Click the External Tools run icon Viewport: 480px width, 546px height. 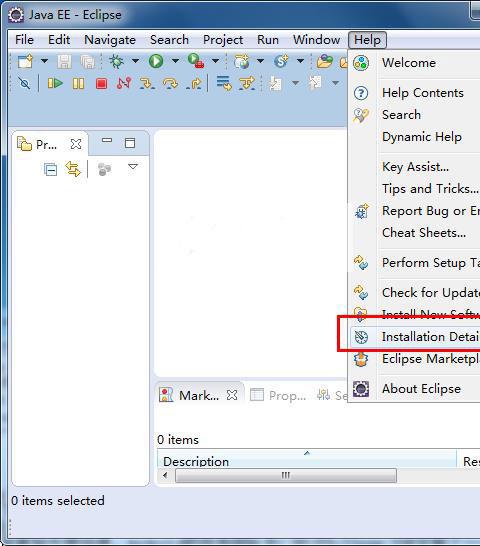[196, 61]
